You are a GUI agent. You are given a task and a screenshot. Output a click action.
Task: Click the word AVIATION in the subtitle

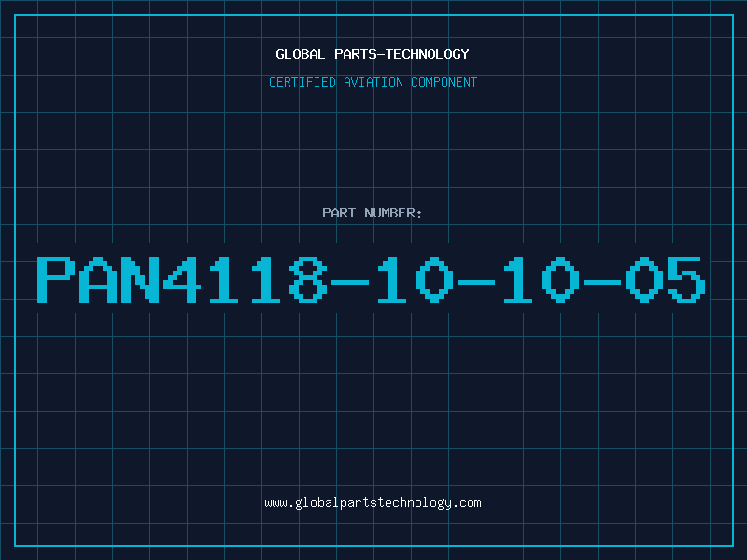click(x=373, y=82)
